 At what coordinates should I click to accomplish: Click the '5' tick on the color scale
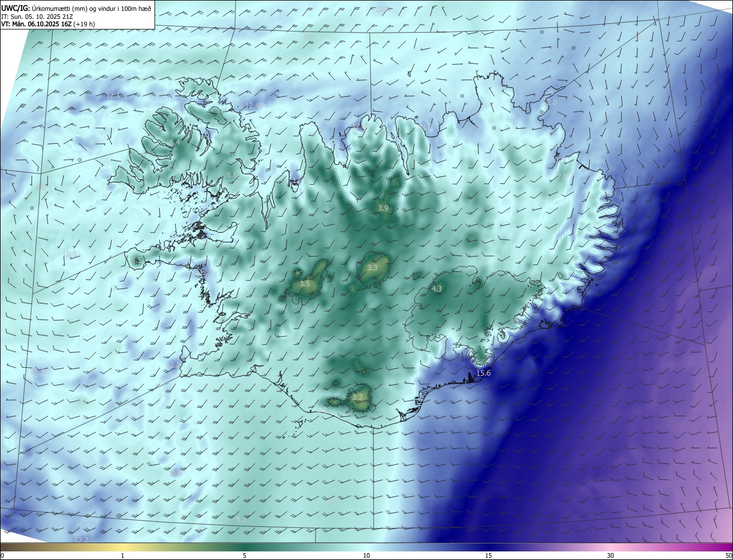point(245,556)
